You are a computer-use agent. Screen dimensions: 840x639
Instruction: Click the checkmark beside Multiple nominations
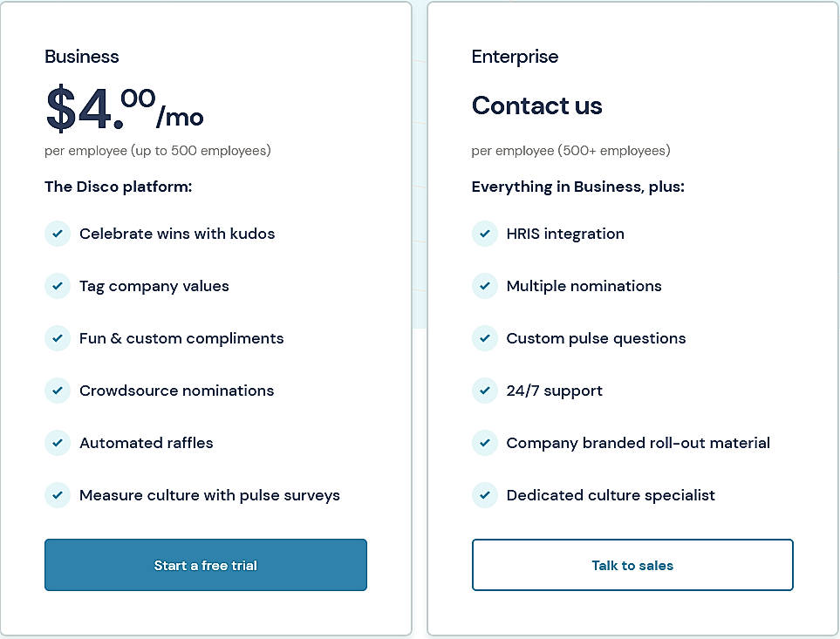pyautogui.click(x=485, y=286)
